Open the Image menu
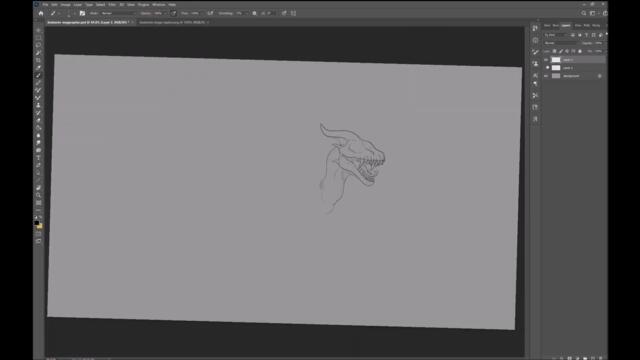This screenshot has width=640, height=360. click(65, 4)
